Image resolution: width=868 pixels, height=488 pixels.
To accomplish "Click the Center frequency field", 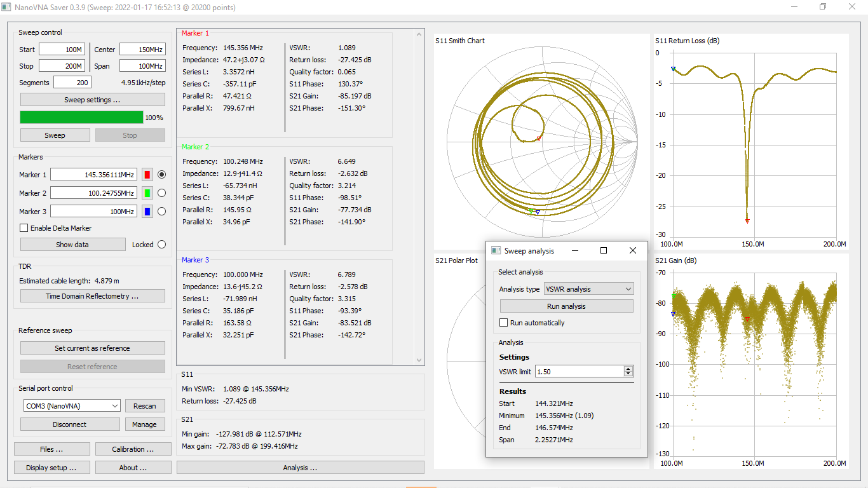I will [x=142, y=50].
